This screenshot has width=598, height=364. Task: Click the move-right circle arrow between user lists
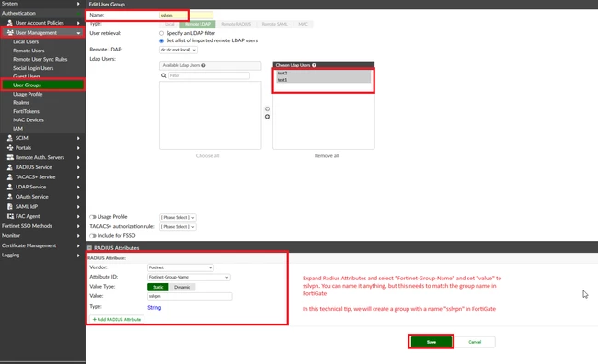(267, 117)
